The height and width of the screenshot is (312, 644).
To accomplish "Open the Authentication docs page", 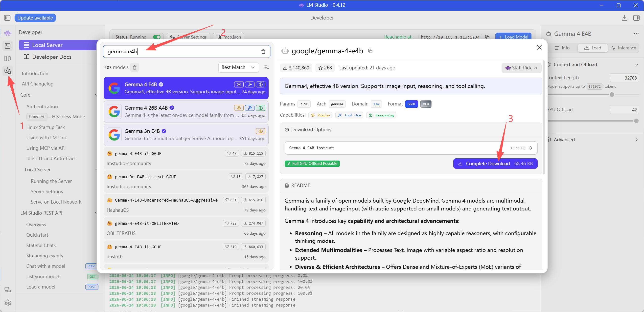I will (x=42, y=107).
